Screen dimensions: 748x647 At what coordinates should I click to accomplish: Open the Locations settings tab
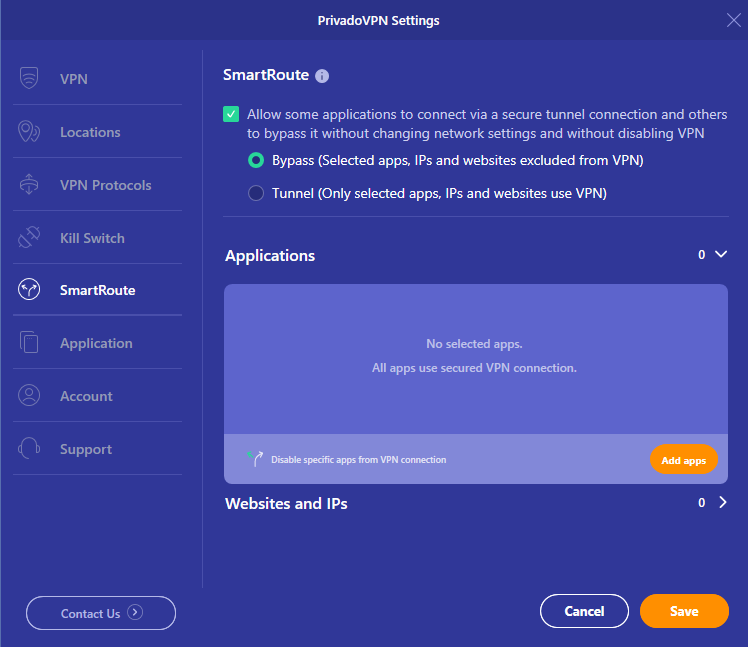pyautogui.click(x=97, y=132)
